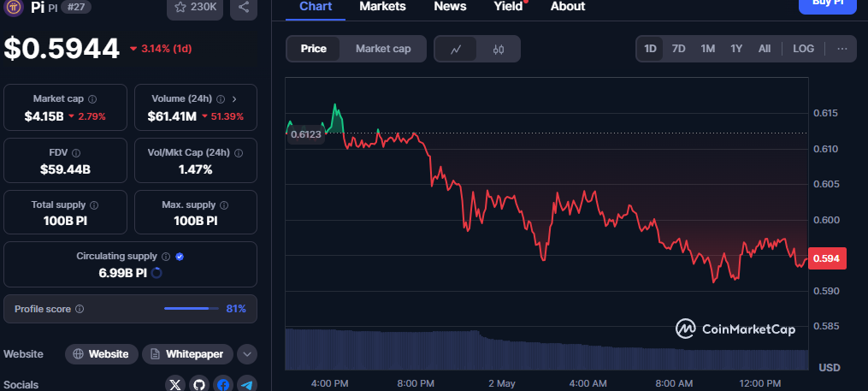Open the Website link
The height and width of the screenshot is (391, 868).
tap(101, 354)
